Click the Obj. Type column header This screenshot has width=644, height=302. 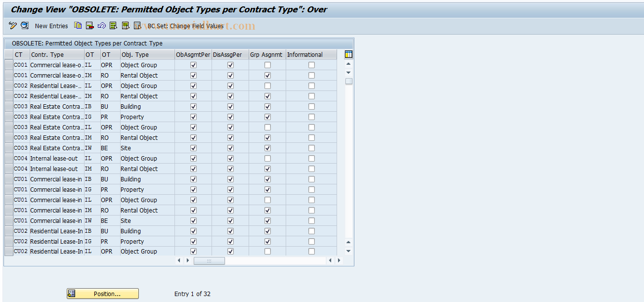[147, 55]
